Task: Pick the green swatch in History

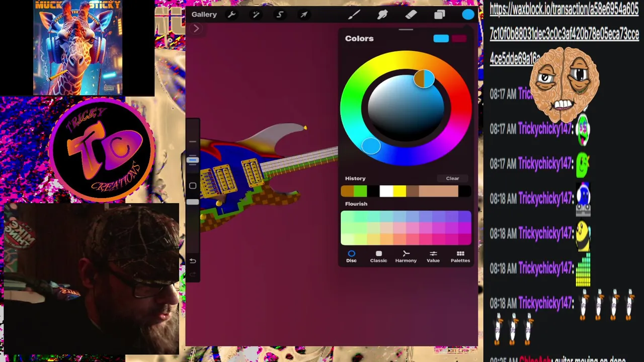Action: (x=360, y=191)
